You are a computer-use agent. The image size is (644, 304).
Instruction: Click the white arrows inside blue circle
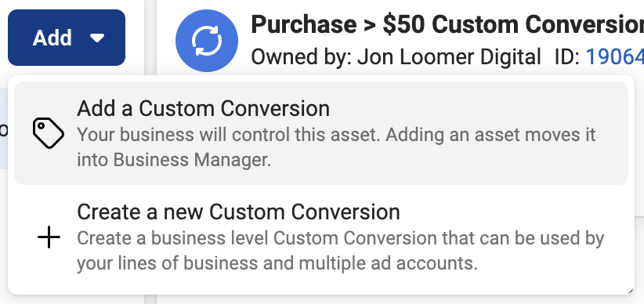pos(207,41)
